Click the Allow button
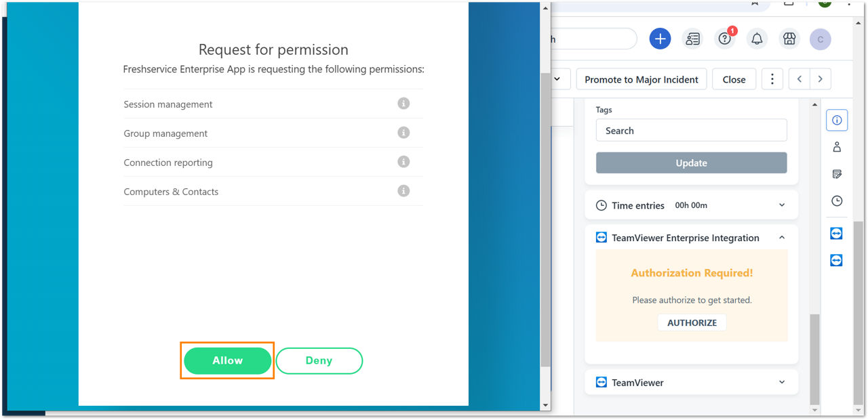This screenshot has width=868, height=420. click(x=228, y=360)
